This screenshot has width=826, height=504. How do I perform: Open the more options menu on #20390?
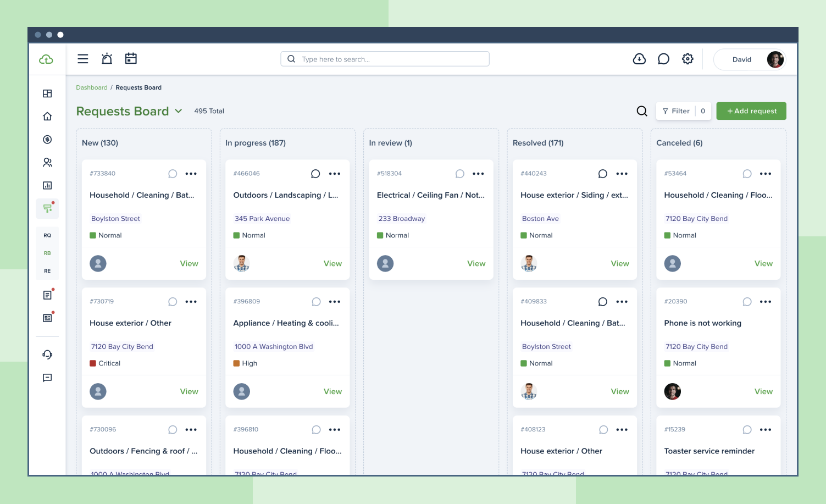(x=766, y=302)
